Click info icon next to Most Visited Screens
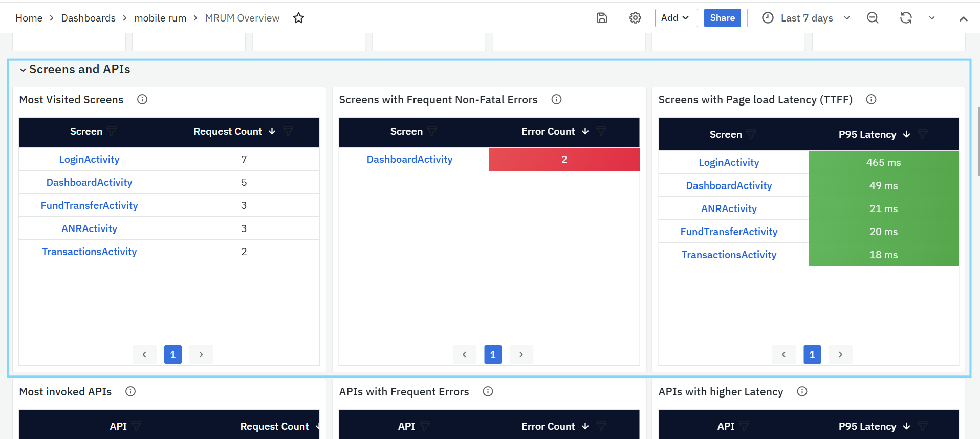 [142, 100]
